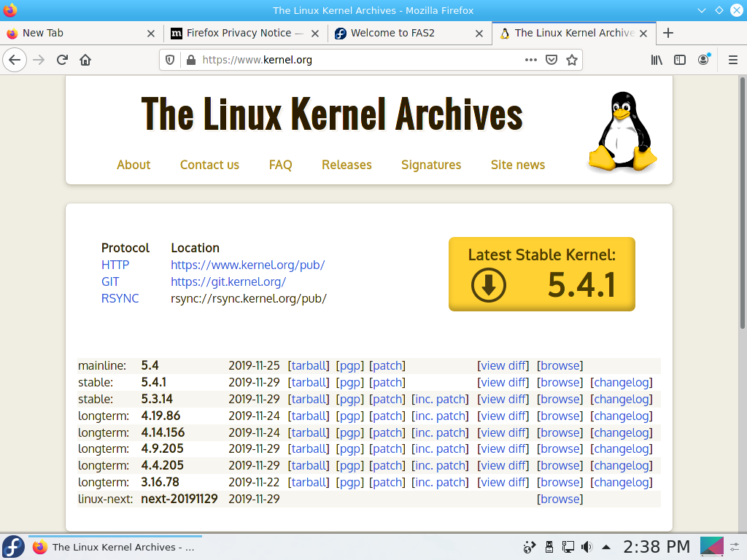View diff for longterm 4.14.156

pyautogui.click(x=503, y=432)
